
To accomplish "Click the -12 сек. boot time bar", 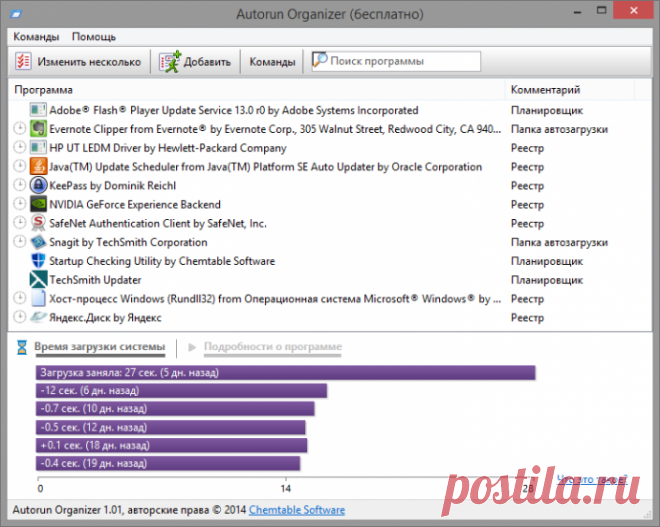I will point(181,391).
